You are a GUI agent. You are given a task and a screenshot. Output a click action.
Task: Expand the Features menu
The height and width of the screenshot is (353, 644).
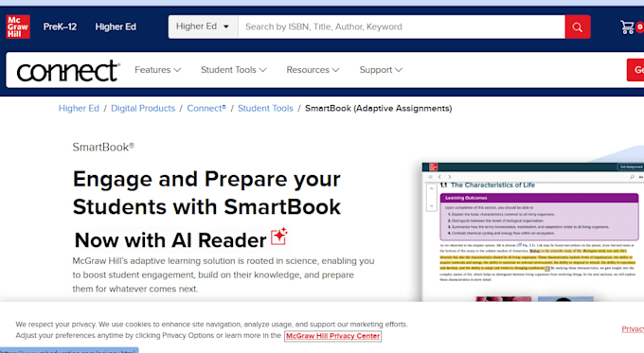[x=158, y=70]
